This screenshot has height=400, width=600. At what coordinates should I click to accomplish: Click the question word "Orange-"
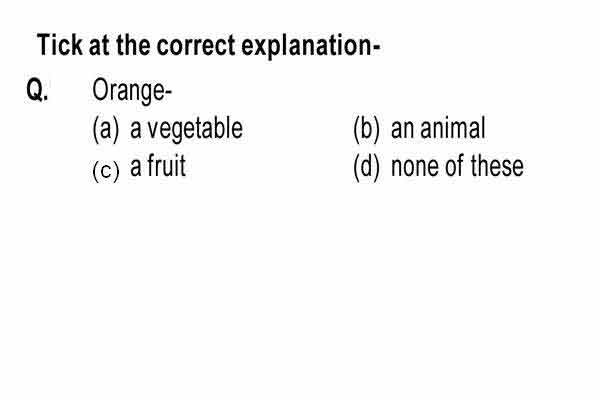pyautogui.click(x=132, y=91)
